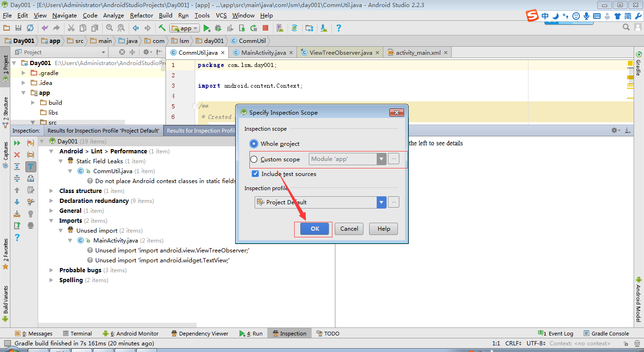
Task: Click OK in Specify Inspection Scope dialog
Action: coord(315,229)
